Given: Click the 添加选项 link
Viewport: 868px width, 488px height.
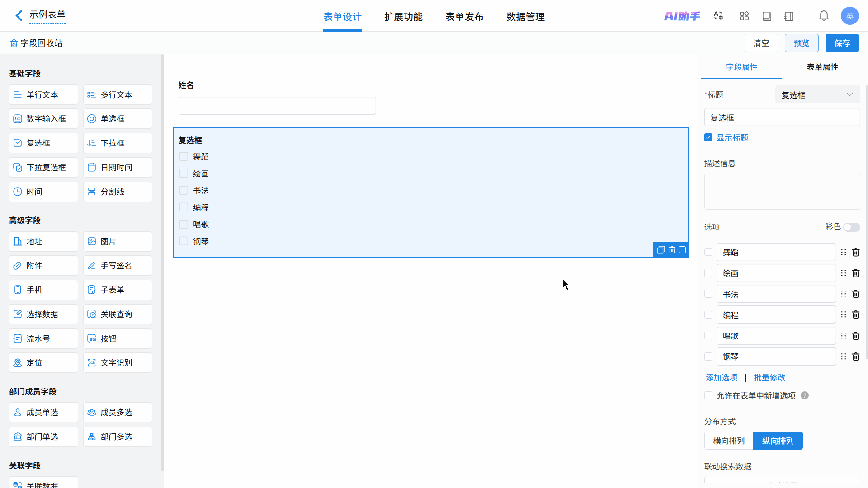Looking at the screenshot, I should [722, 378].
